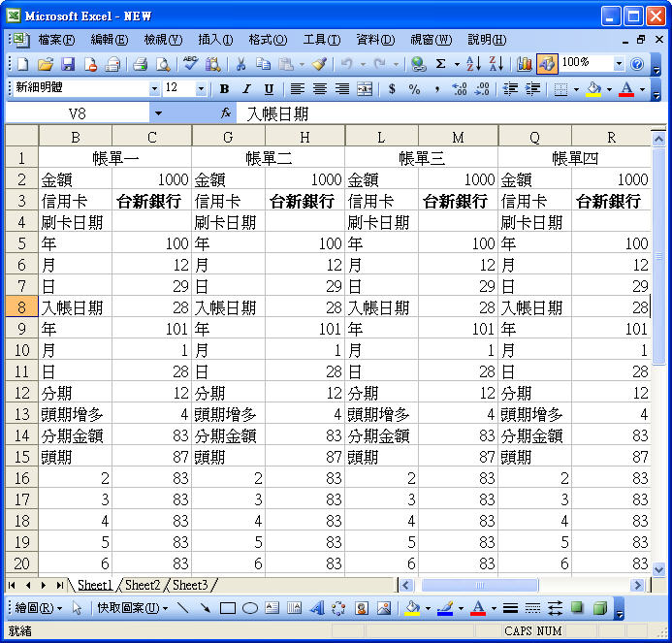Open the 檔案(F) menu
This screenshot has height=643, width=672.
(x=56, y=40)
